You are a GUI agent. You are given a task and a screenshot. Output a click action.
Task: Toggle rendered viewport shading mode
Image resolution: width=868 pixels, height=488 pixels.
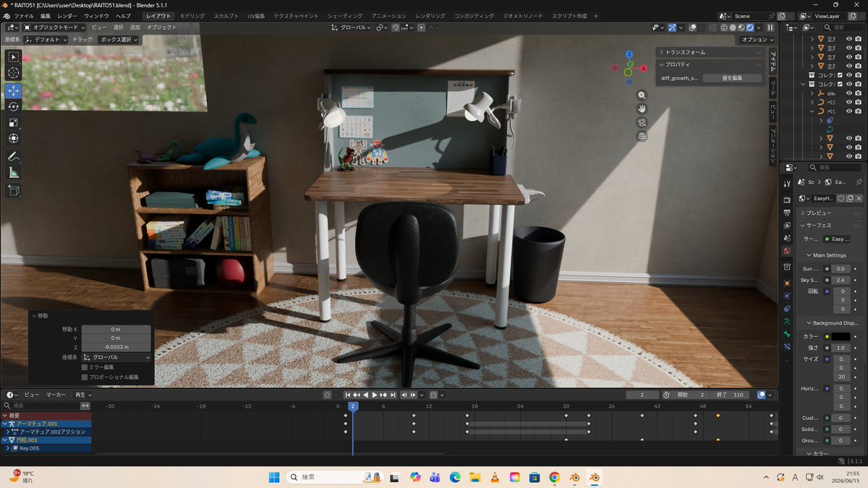751,27
